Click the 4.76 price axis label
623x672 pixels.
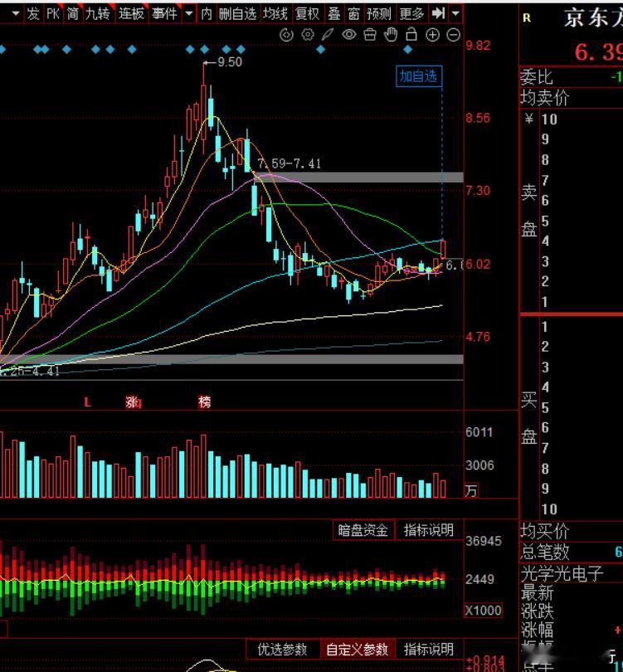[x=478, y=337]
